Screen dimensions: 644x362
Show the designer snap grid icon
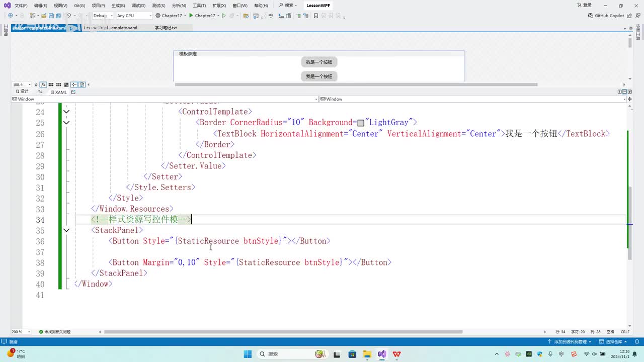tap(51, 84)
